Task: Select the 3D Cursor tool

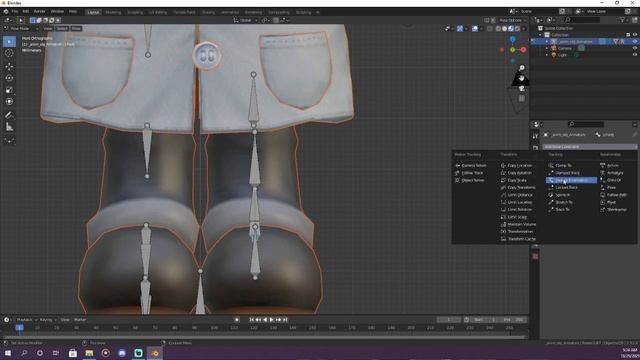Action: (x=9, y=53)
